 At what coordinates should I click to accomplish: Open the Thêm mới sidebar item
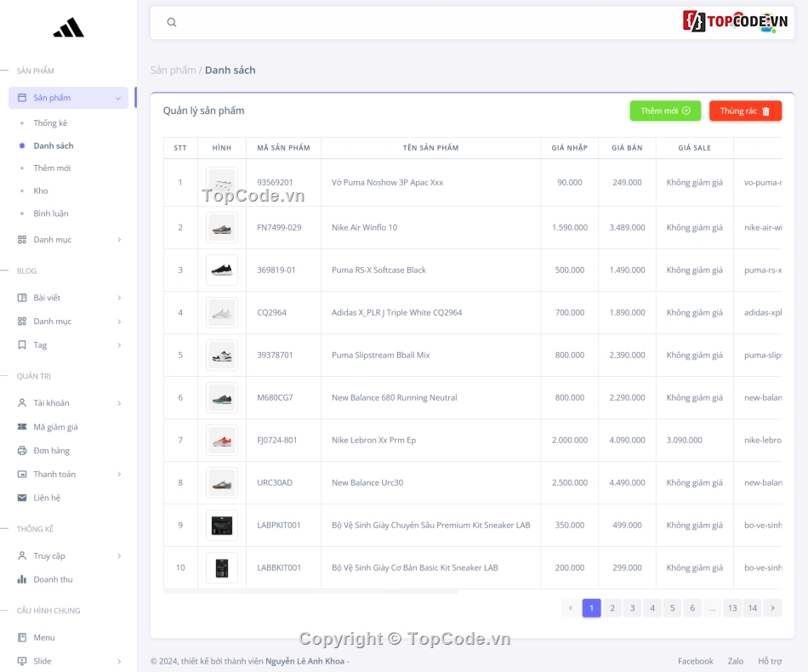[52, 168]
